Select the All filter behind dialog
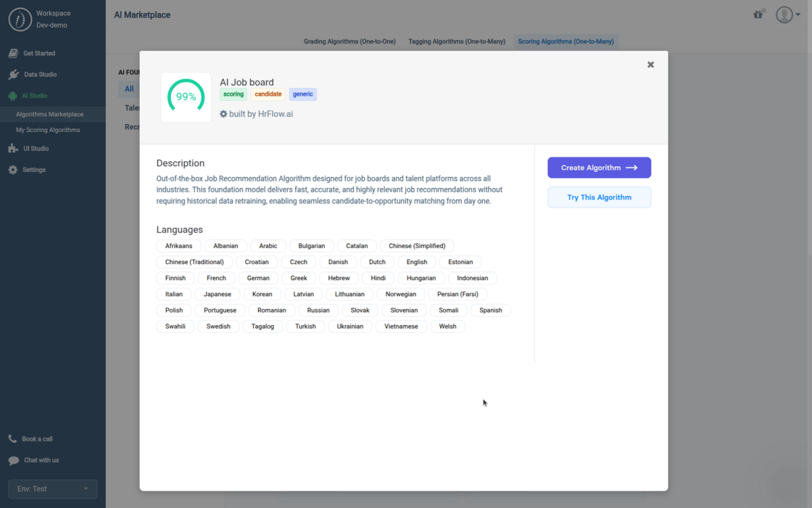812x508 pixels. coord(129,89)
